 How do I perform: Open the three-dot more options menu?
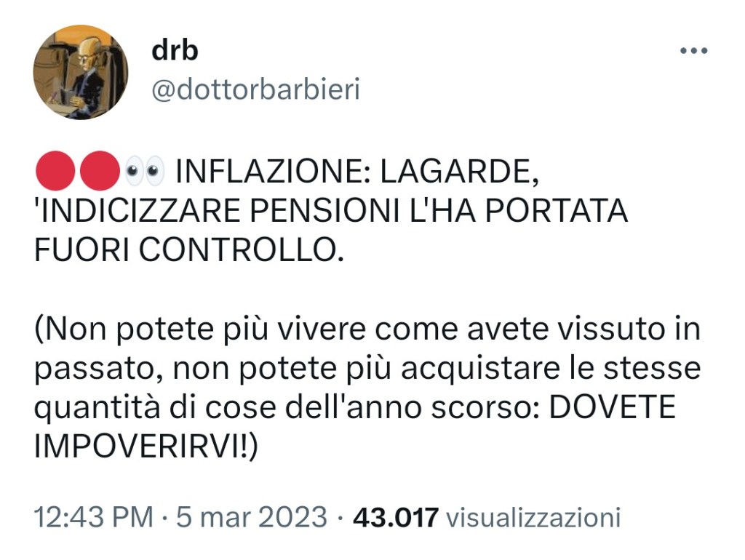693,50
